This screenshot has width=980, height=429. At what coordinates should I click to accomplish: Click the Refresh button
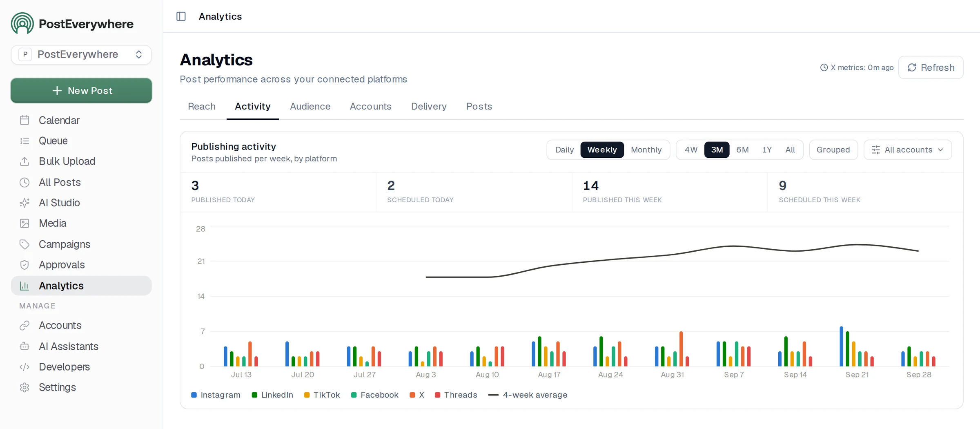tap(931, 67)
